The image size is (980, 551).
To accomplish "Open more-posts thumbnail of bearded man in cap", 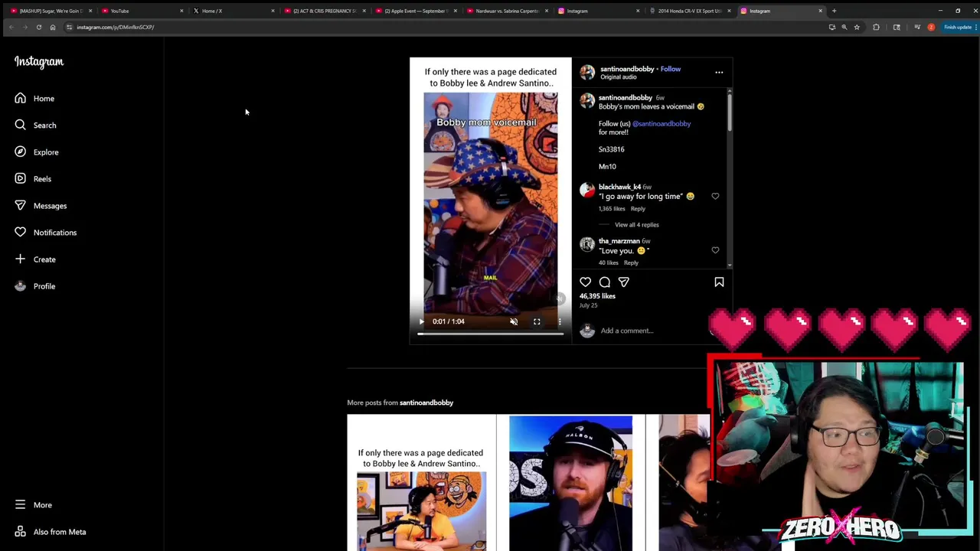I will tap(571, 483).
